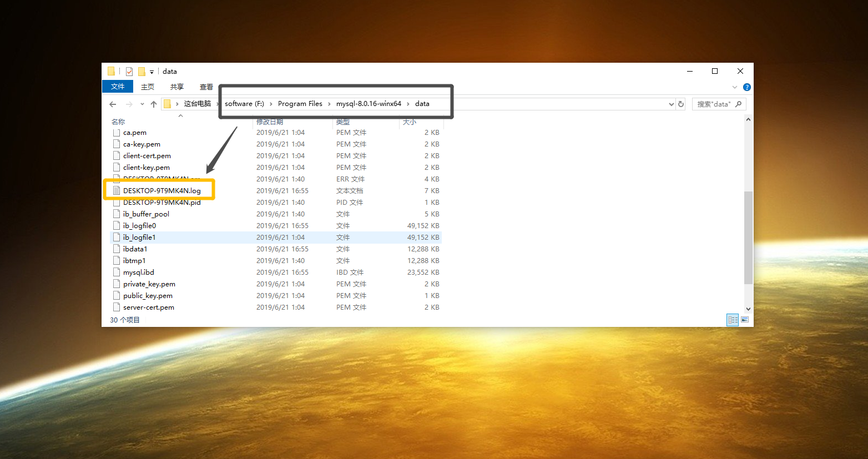Screen dimensions: 868x459
Task: Select the file private_key.pem
Action: (149, 284)
